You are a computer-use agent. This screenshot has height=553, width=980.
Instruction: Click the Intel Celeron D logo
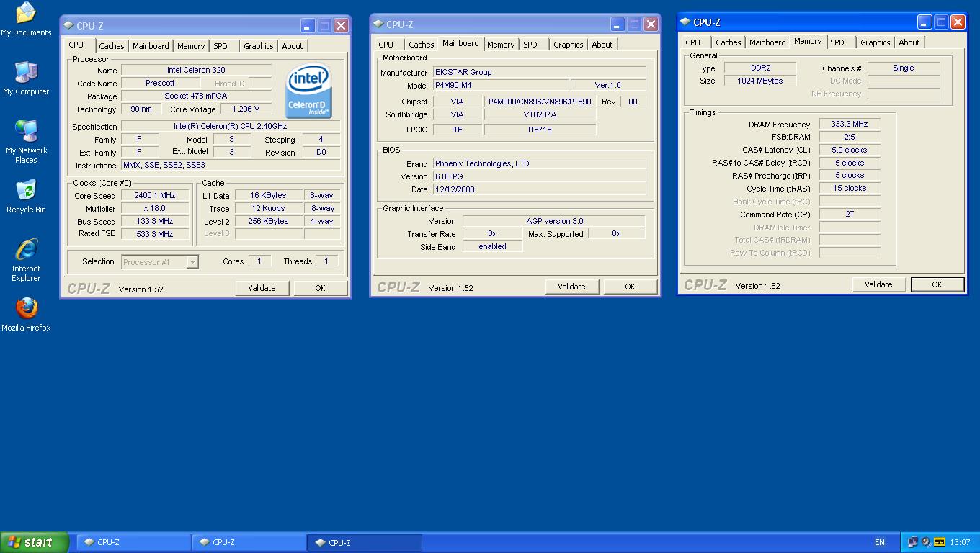[309, 91]
